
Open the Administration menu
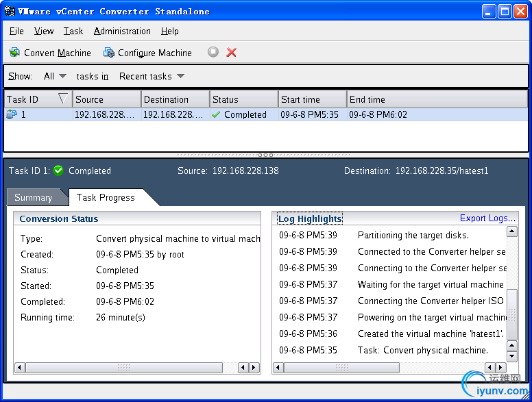122,32
